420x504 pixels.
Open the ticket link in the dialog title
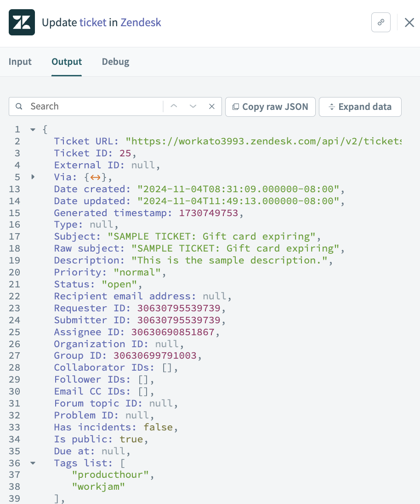coord(92,22)
